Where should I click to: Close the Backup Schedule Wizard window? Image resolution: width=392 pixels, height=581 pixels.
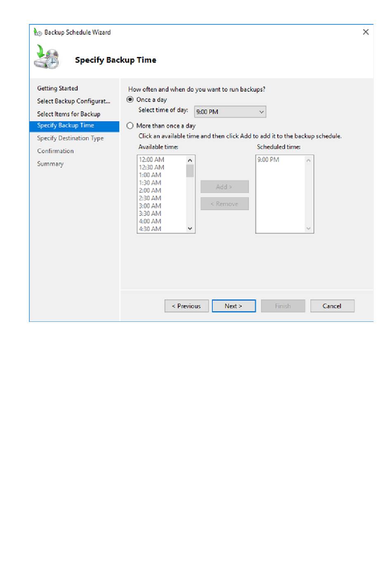point(366,32)
